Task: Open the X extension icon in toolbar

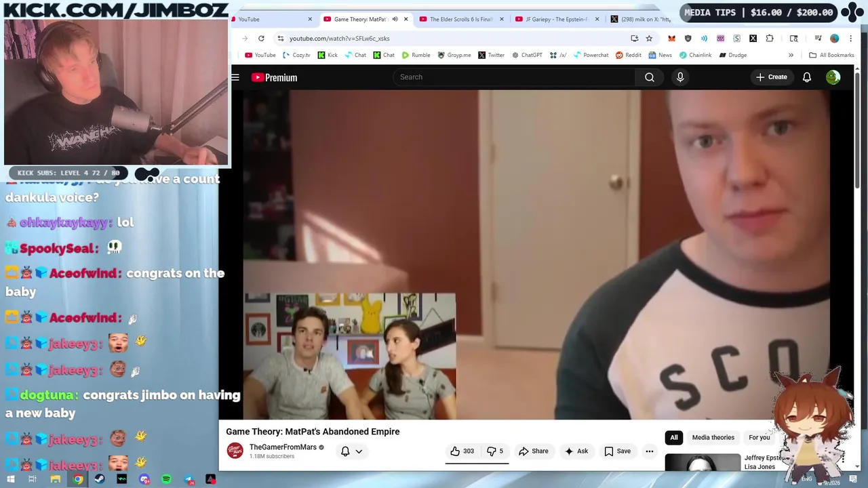Action: coord(753,38)
